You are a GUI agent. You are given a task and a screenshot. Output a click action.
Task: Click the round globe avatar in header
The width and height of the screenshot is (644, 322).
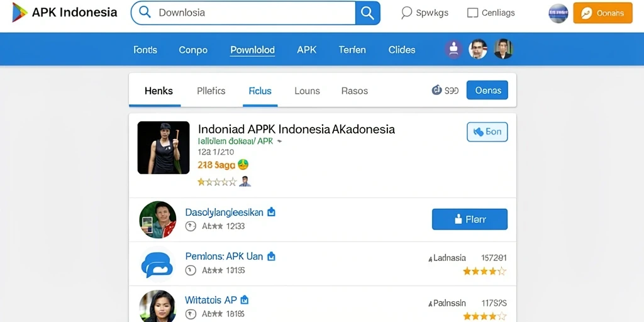click(x=558, y=13)
